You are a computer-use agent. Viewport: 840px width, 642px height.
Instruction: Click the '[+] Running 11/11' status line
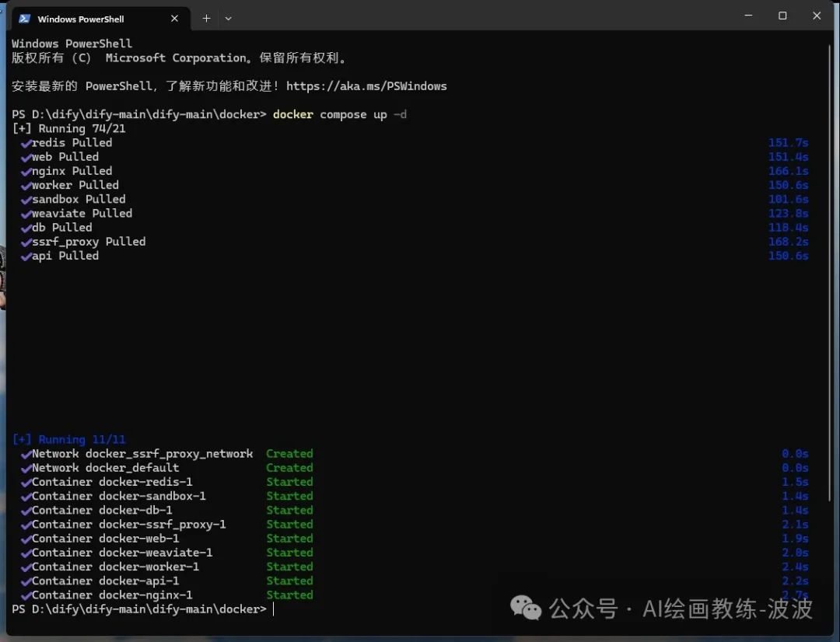click(68, 440)
